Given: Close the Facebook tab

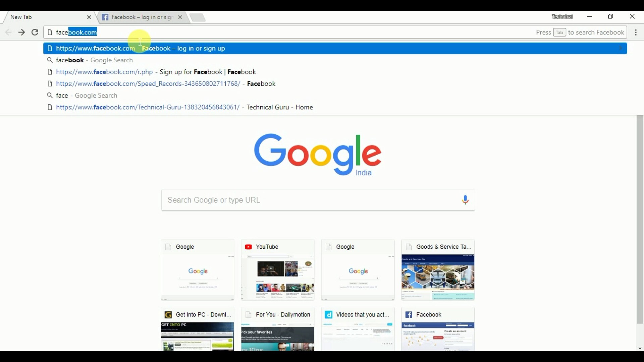Looking at the screenshot, I should coord(180,17).
